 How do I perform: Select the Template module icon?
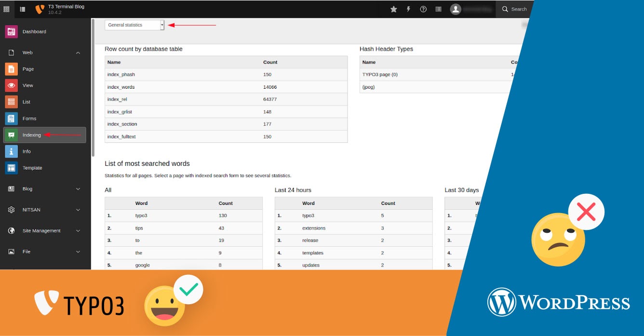11,168
